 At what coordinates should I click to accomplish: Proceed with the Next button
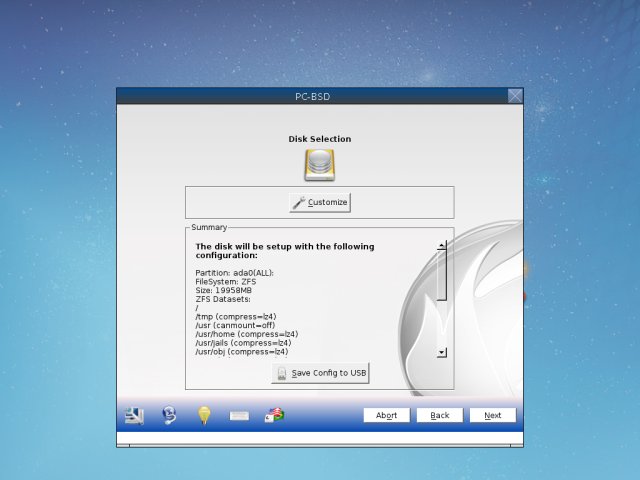[493, 415]
